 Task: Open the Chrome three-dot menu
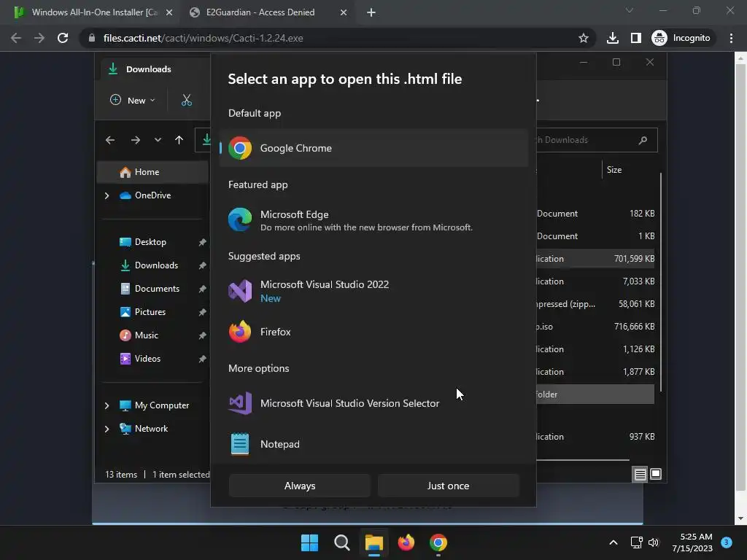[x=731, y=38]
